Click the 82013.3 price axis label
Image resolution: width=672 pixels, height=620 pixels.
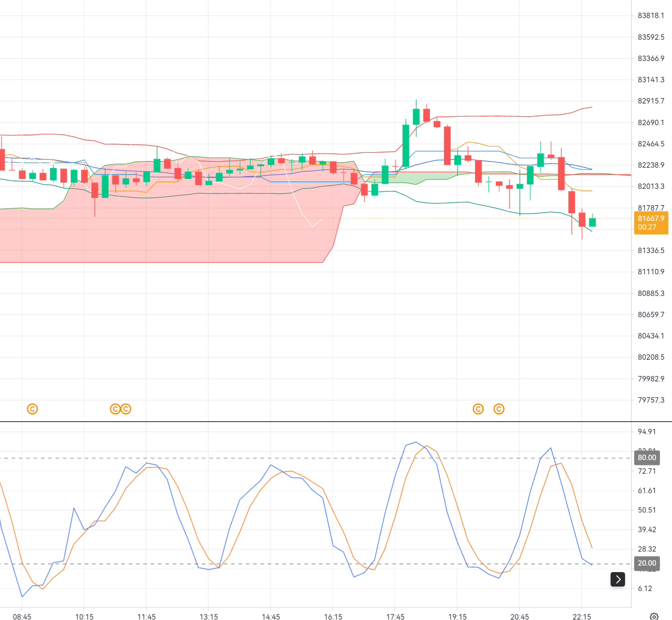[651, 186]
